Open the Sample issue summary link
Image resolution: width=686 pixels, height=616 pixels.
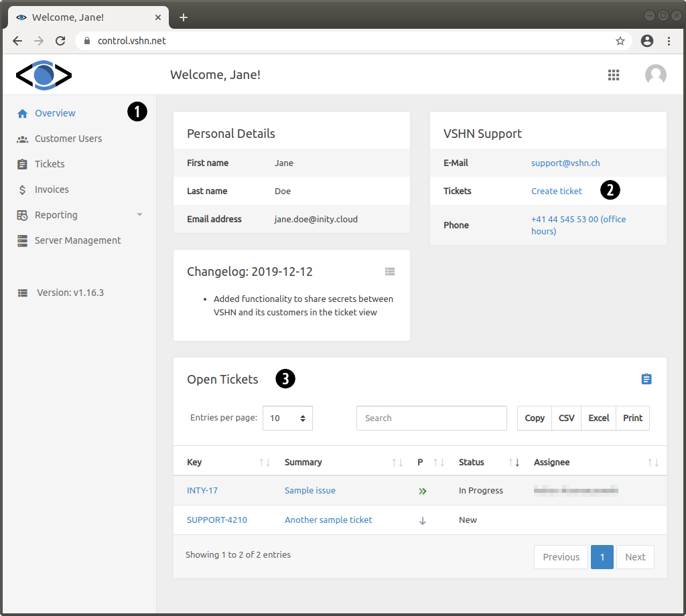point(310,491)
